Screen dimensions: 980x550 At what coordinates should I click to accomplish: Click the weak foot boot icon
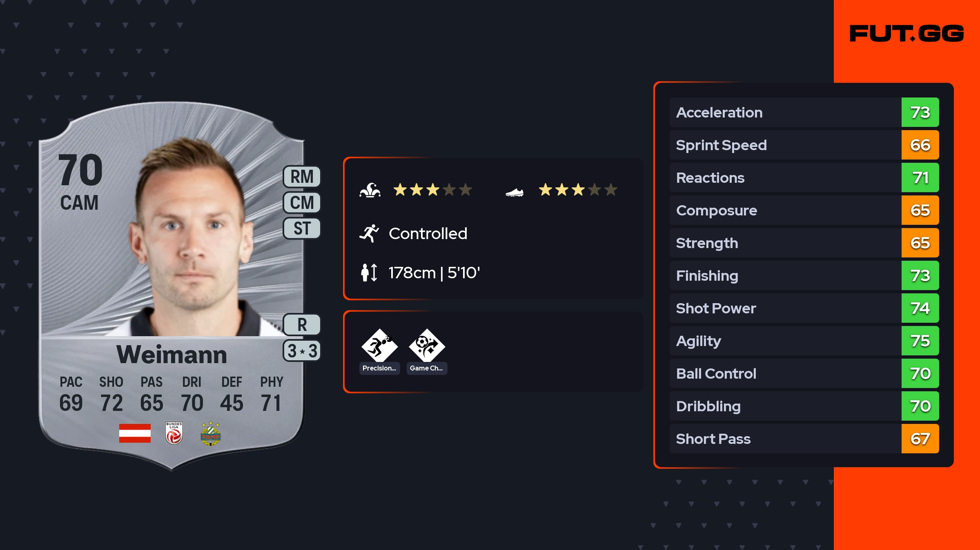pos(514,192)
